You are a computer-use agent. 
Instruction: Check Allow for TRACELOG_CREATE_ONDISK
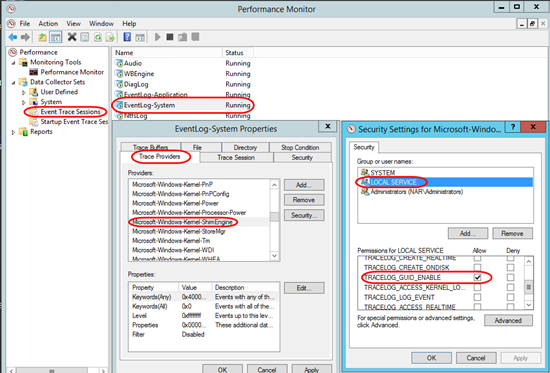coord(477,267)
